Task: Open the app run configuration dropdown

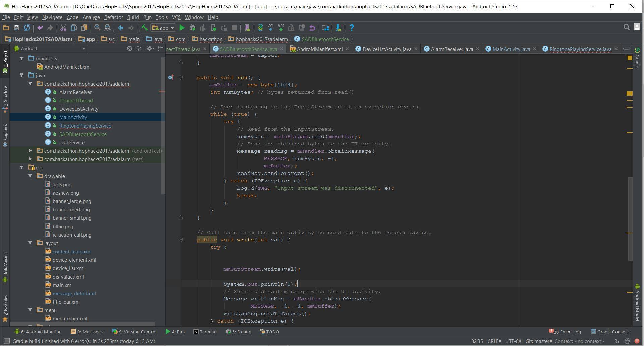Action: 163,28
